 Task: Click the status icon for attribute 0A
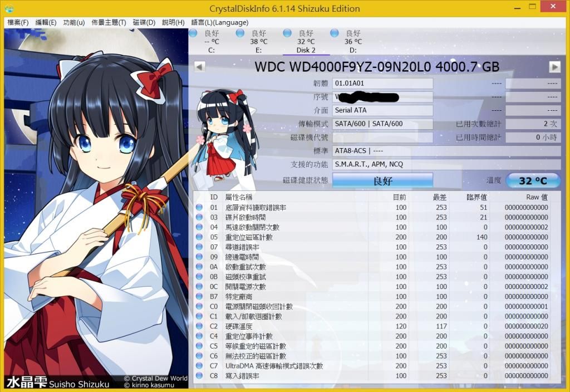pyautogui.click(x=199, y=267)
